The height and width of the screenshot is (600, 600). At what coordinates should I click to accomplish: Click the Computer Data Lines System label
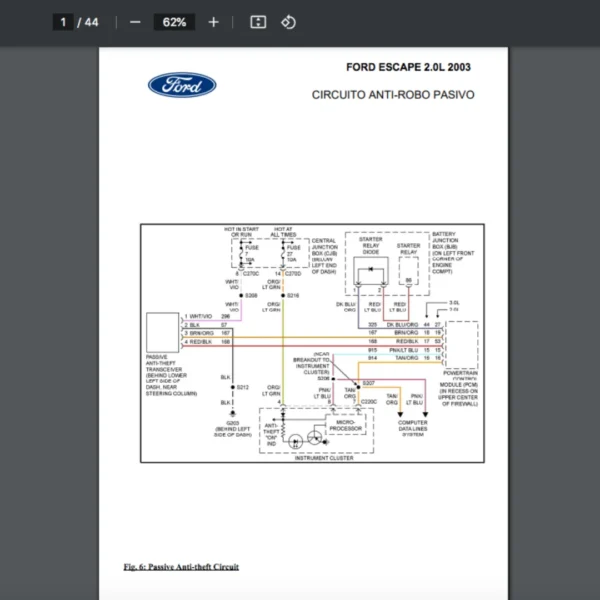click(413, 428)
